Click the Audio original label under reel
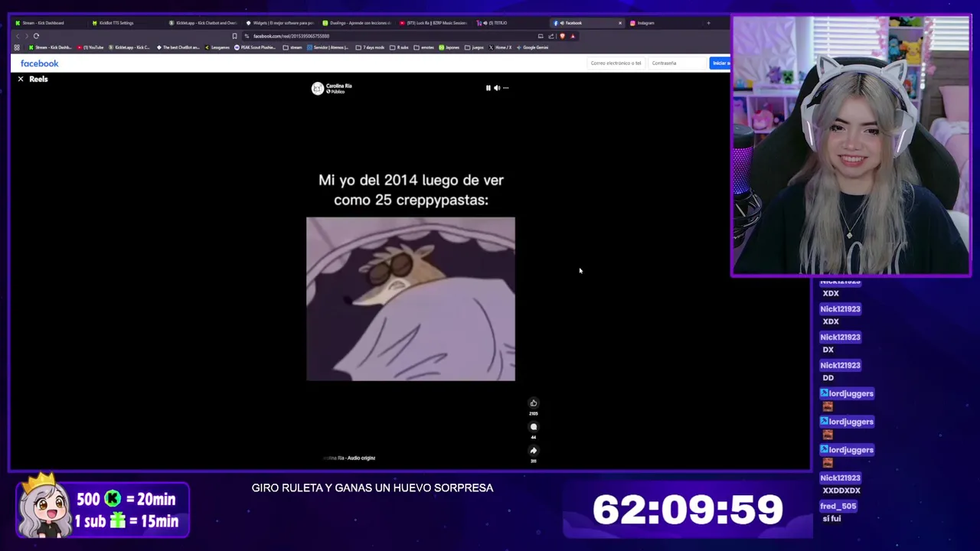The image size is (980, 551). pos(361,458)
